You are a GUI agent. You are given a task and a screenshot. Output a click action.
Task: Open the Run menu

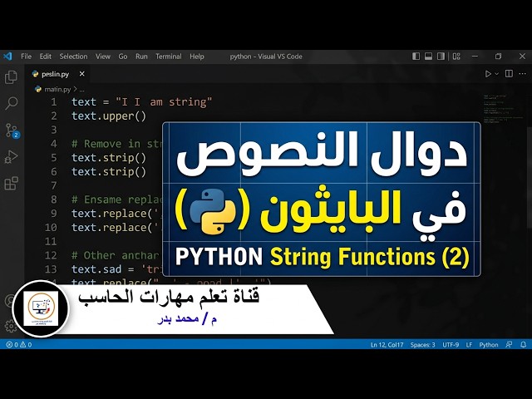(x=141, y=57)
